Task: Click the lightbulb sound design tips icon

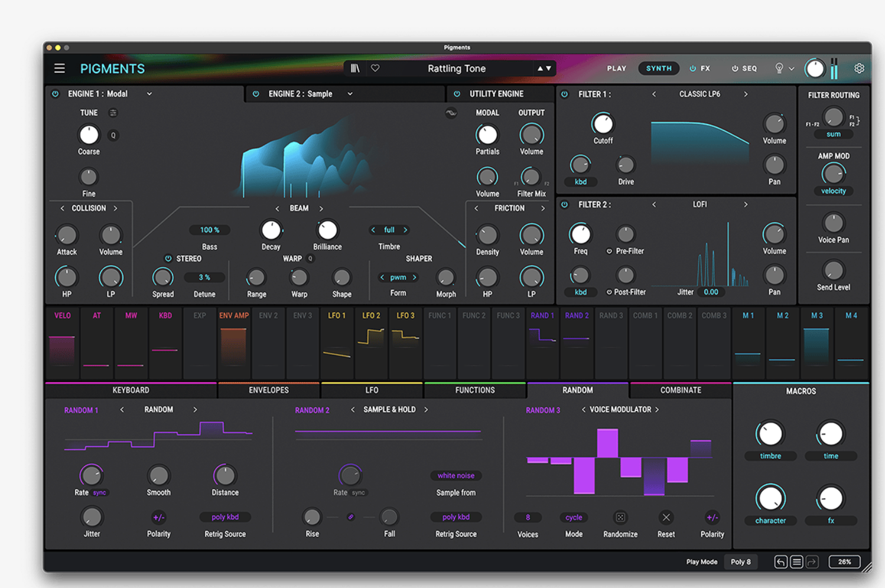Action: [x=779, y=68]
